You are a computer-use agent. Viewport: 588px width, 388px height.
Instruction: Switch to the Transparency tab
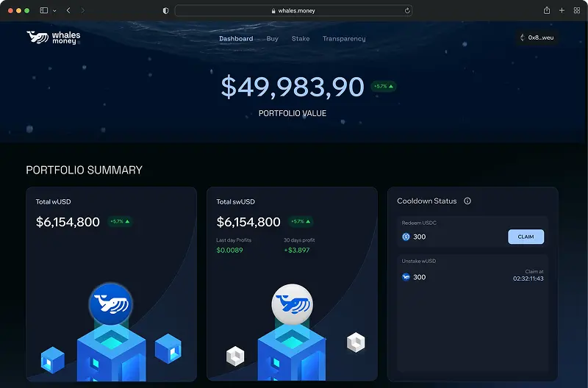point(344,39)
